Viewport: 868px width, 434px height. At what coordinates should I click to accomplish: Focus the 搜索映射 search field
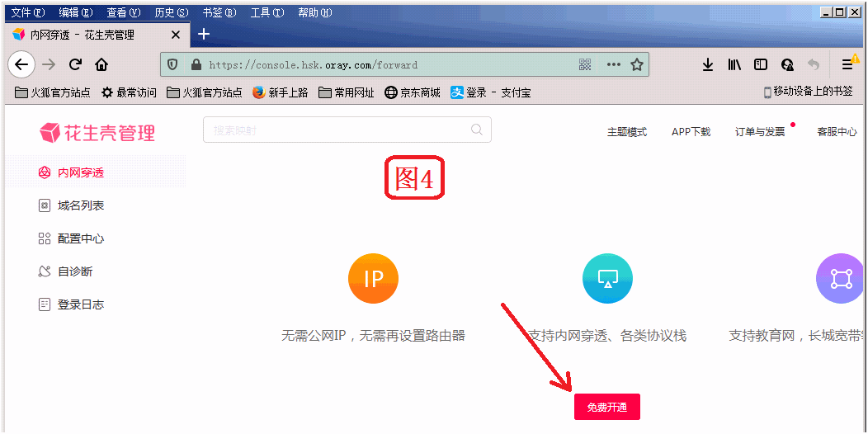pyautogui.click(x=347, y=130)
